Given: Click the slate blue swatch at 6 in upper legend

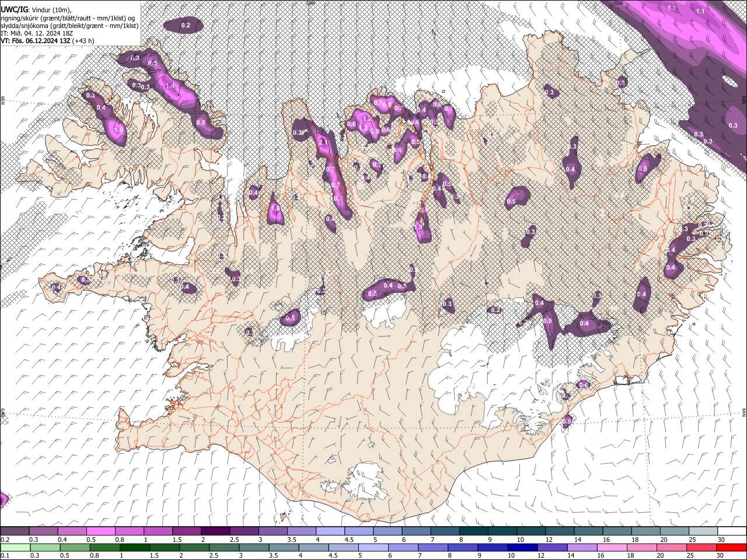Looking at the screenshot, I should [416, 531].
